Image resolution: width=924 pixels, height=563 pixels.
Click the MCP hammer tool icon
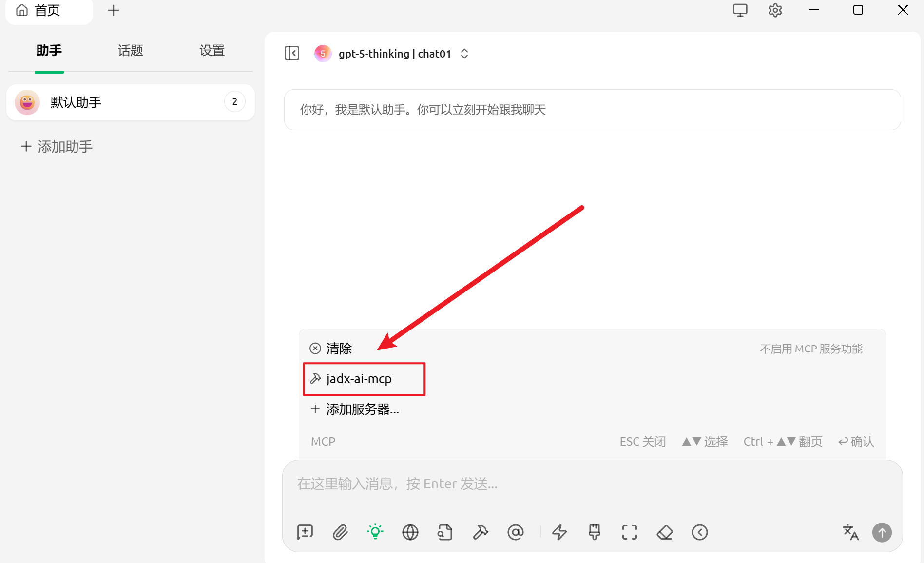tap(481, 532)
